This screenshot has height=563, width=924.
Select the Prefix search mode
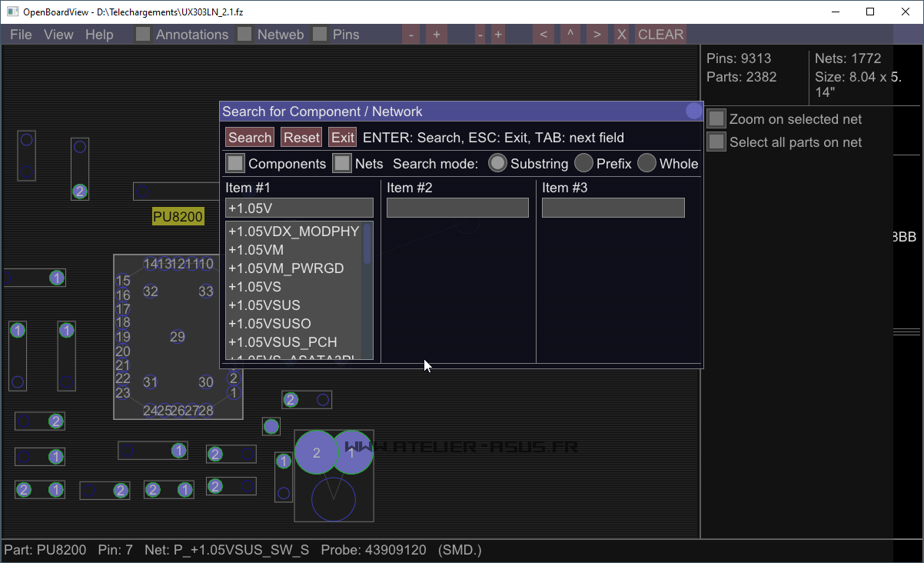(x=584, y=163)
